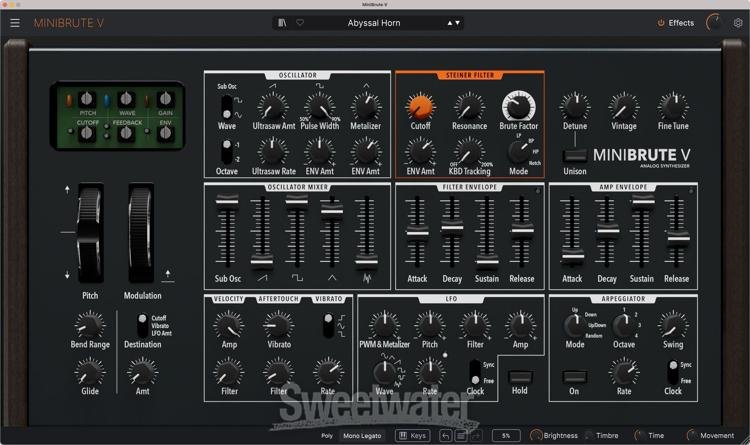The width and height of the screenshot is (750, 445).
Task: Click the Movement macro knob
Action: pos(692,435)
